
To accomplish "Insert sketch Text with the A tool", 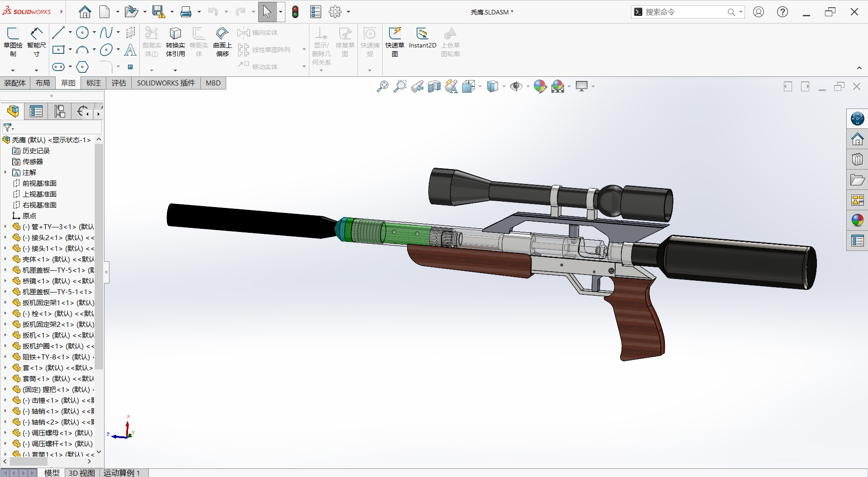I will point(130,50).
